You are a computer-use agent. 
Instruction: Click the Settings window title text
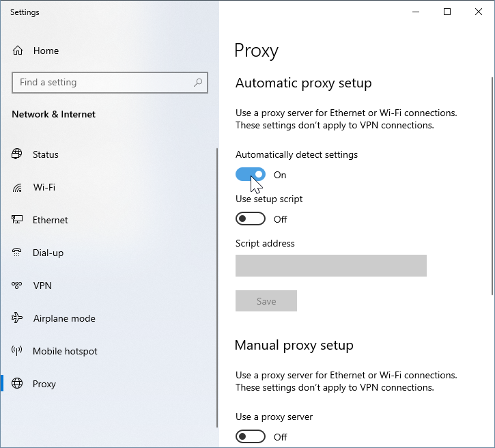coord(25,12)
